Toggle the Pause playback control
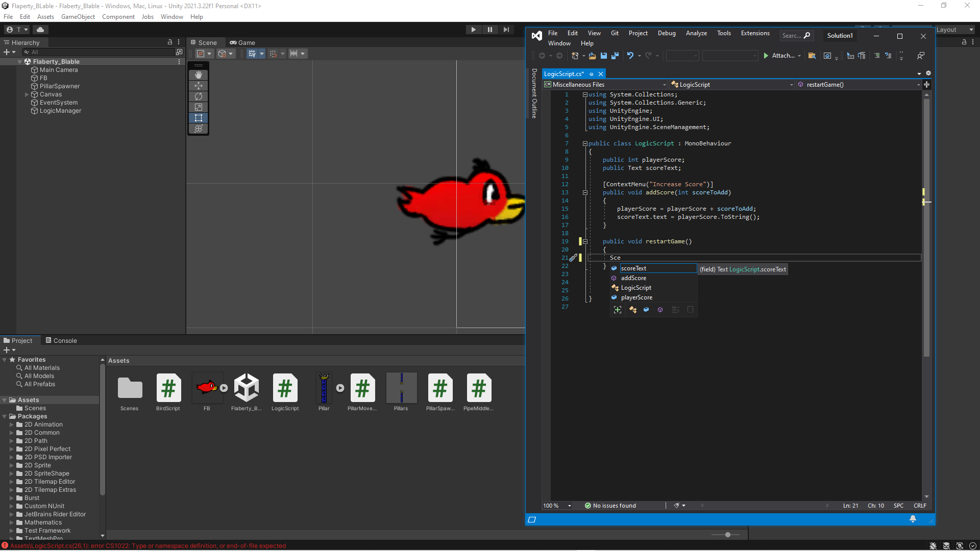 [x=489, y=29]
